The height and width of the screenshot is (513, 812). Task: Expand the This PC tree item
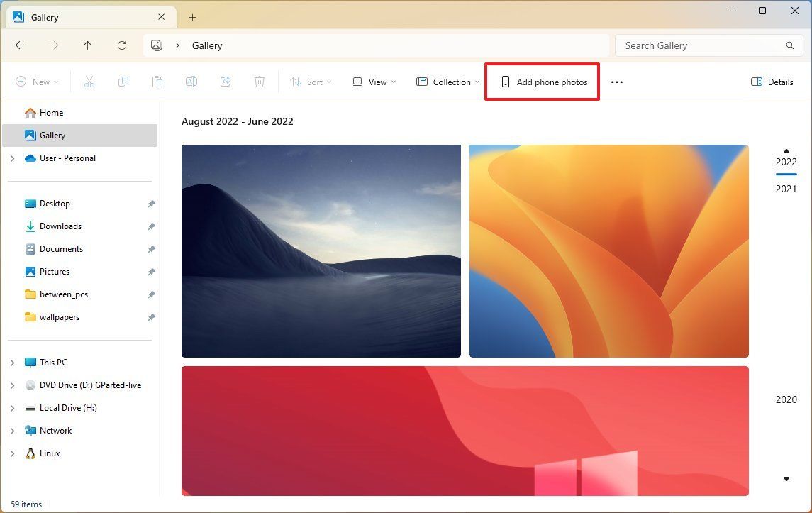point(11,362)
